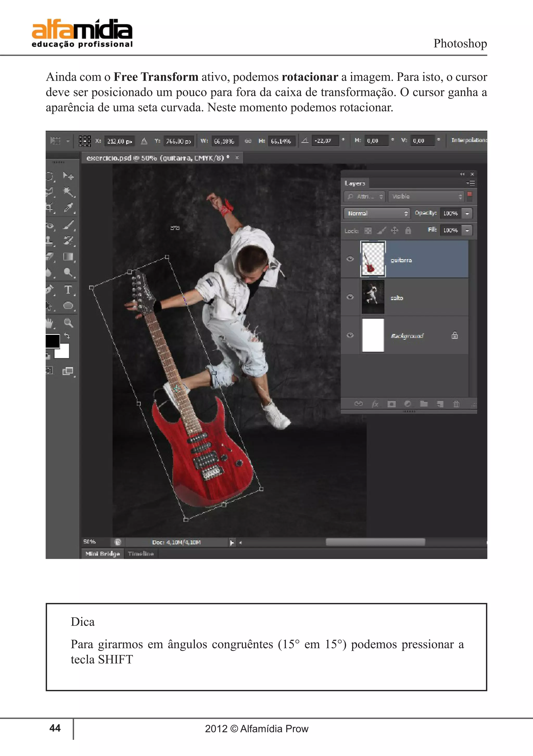
Task: Select the exercicio.psd document tab
Action: coord(162,158)
